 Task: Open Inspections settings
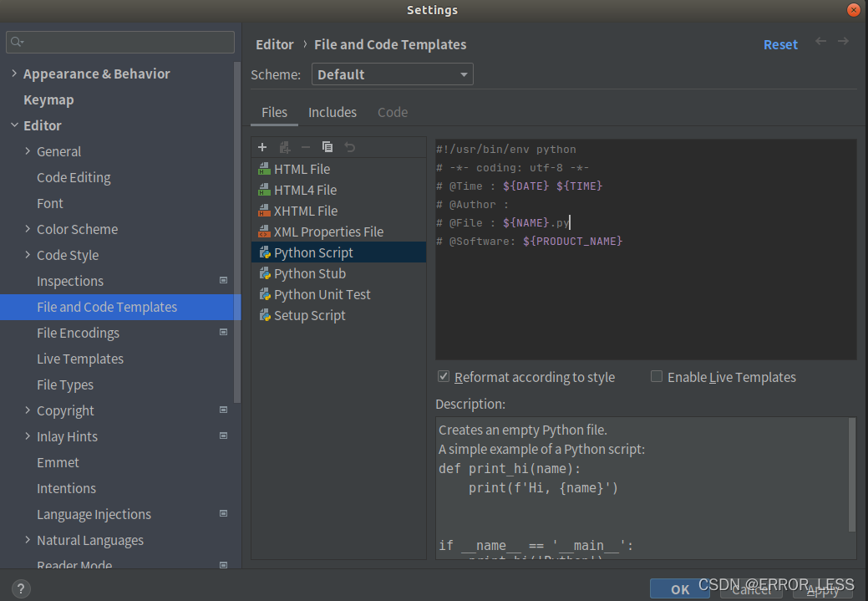pyautogui.click(x=69, y=282)
